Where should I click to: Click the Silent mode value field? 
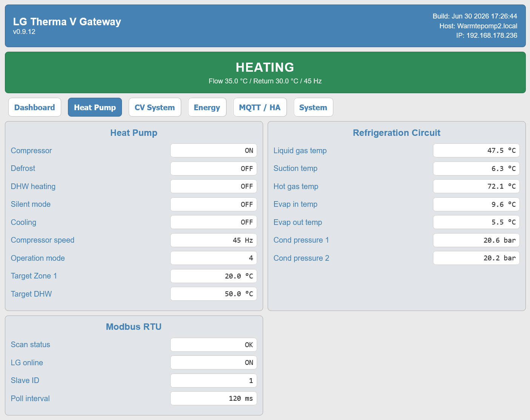214,204
